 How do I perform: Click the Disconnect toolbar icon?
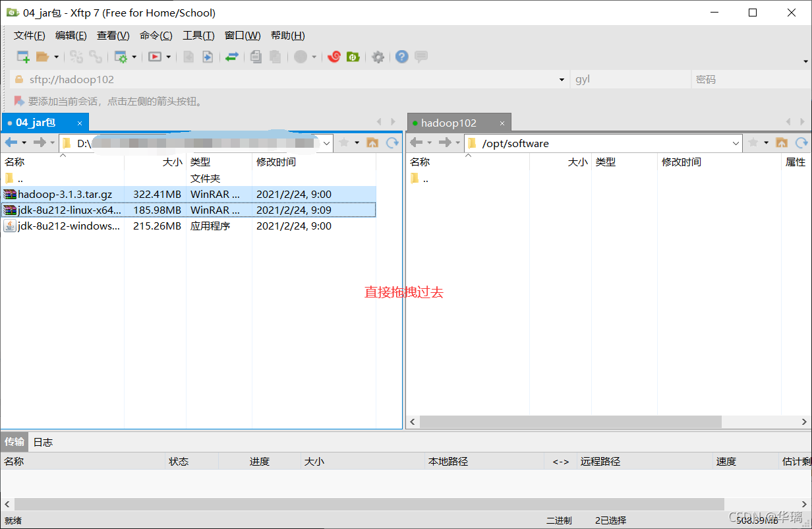[x=96, y=57]
